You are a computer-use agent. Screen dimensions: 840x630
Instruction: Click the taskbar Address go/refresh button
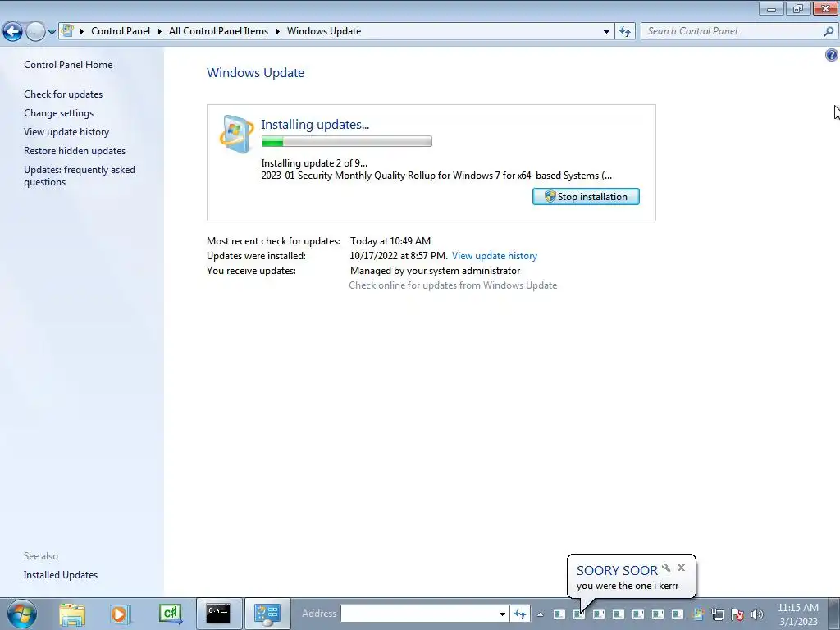click(x=520, y=614)
